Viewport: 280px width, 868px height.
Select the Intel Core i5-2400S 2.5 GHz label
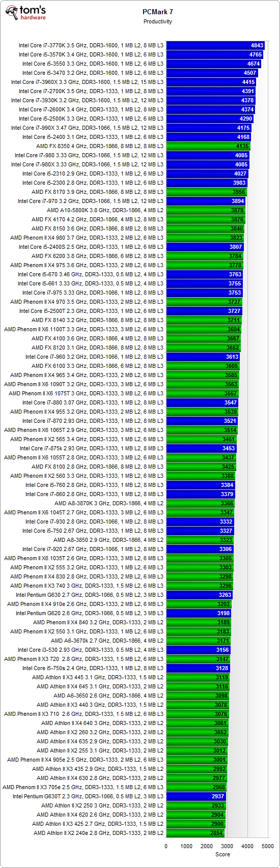(x=91, y=247)
